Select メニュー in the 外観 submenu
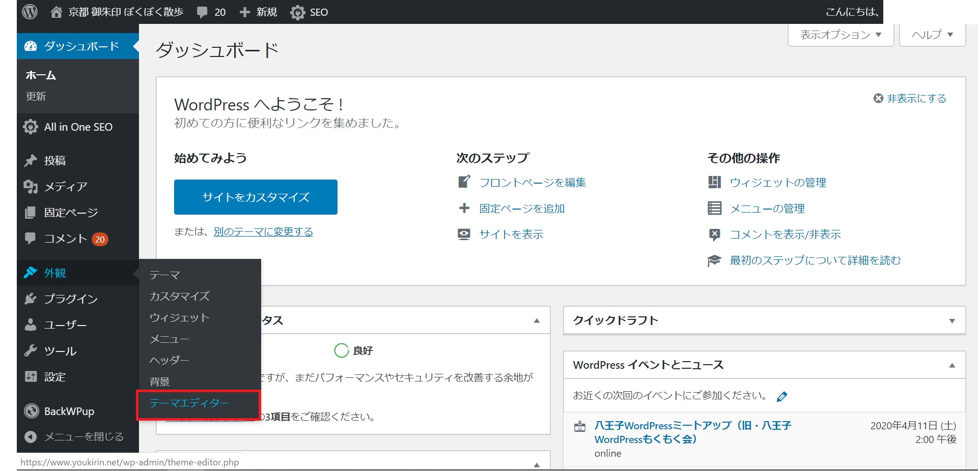980x471 pixels. 169,339
